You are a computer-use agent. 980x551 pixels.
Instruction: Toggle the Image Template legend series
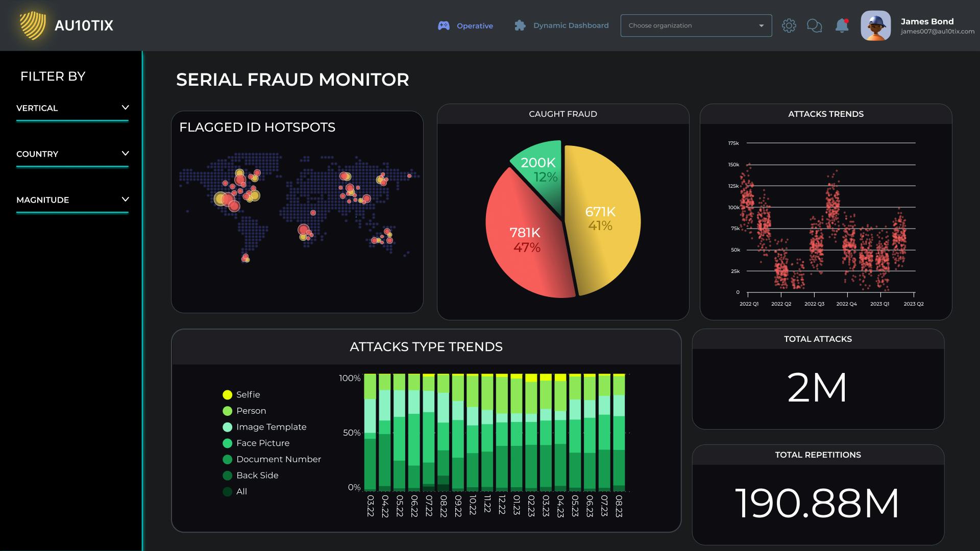271,427
